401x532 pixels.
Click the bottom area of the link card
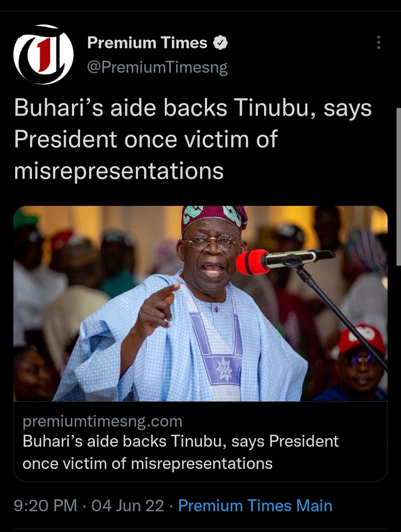coord(200,441)
